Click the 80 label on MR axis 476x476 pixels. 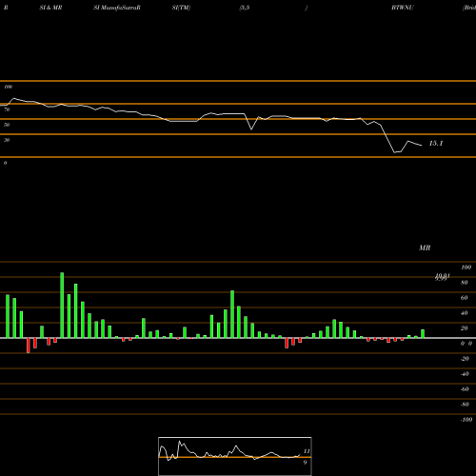click(x=465, y=283)
